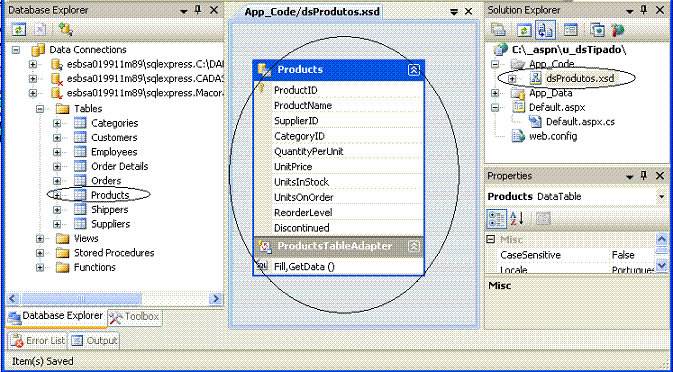673x372 pixels.
Task: Select Categorized view in Properties panel
Action: coord(497,219)
